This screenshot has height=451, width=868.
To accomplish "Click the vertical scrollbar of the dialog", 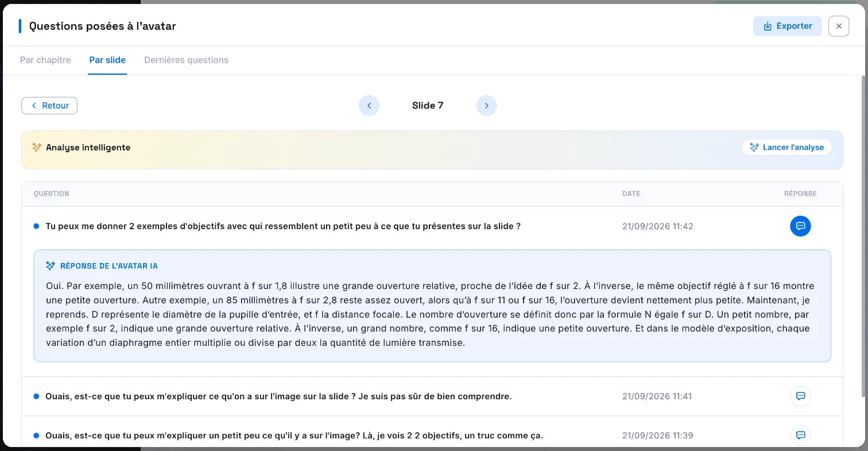I will coord(864,236).
